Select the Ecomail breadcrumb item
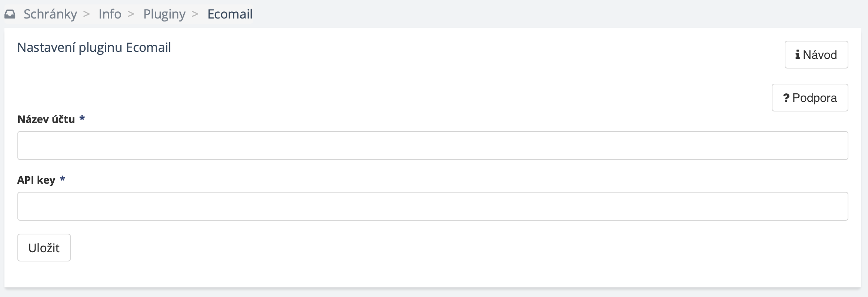Viewport: 868px width, 297px height. pos(230,14)
